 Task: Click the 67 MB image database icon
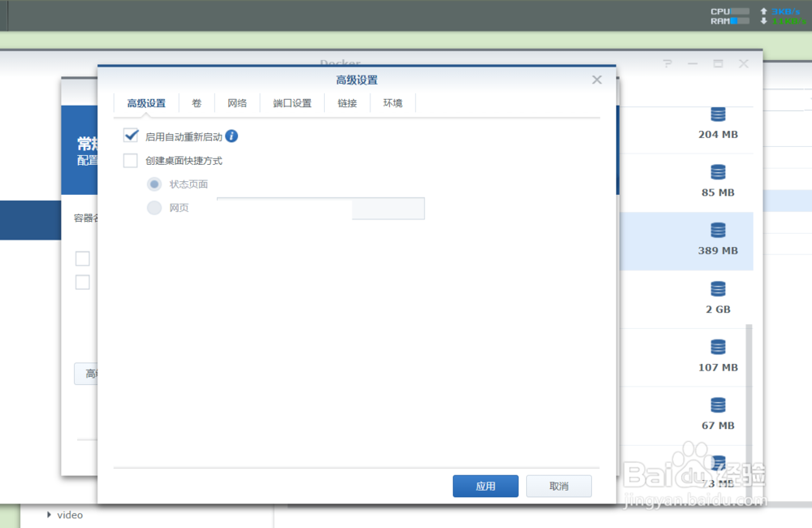718,405
